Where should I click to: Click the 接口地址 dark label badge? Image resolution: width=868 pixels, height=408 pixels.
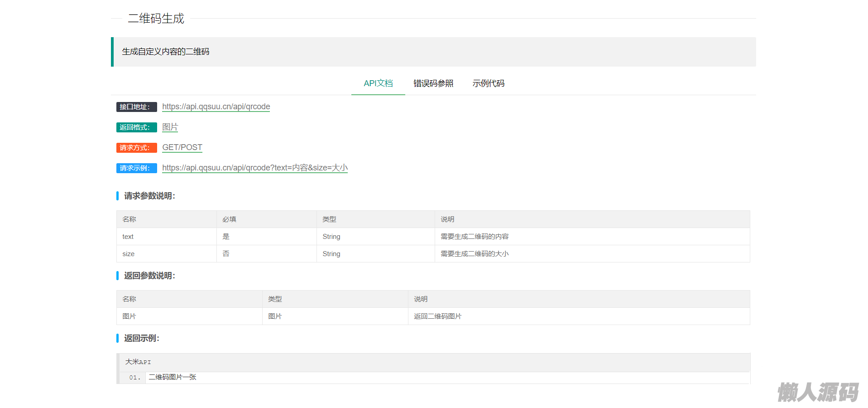(136, 107)
